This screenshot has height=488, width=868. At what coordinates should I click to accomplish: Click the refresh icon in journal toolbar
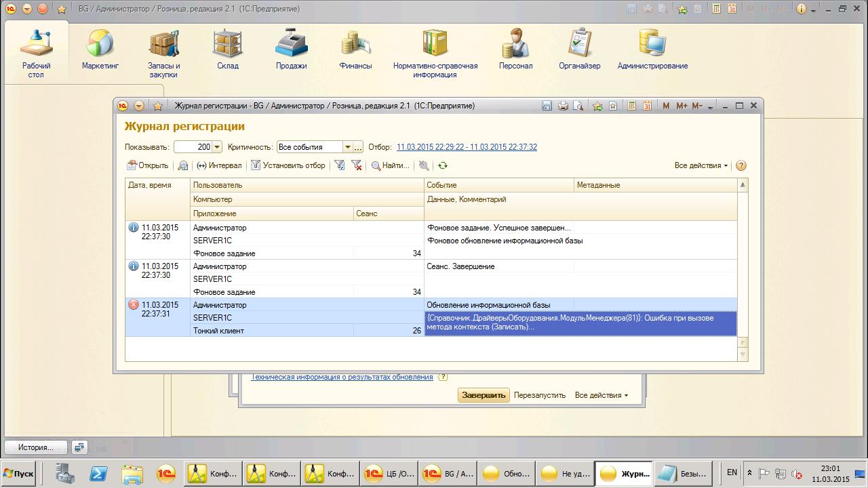click(443, 165)
